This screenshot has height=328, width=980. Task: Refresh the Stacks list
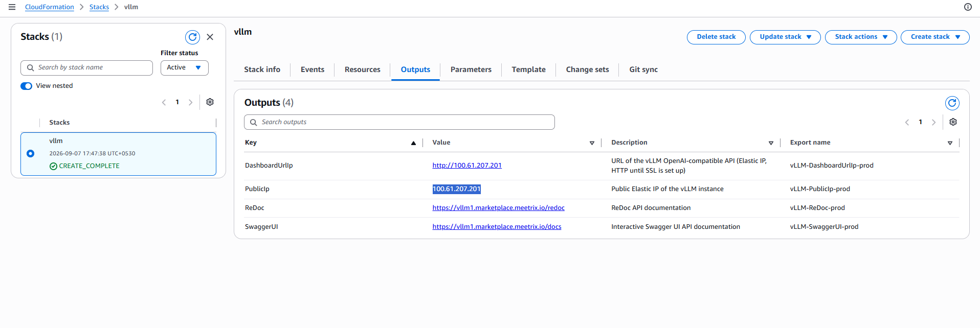192,37
